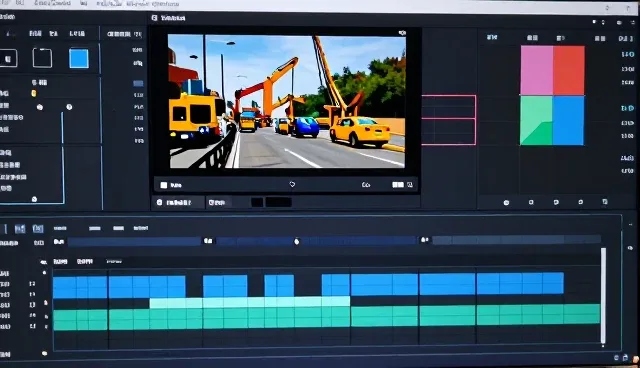Toggle the white square checkbox below the preview
This screenshot has width=640, height=368.
pos(164,185)
